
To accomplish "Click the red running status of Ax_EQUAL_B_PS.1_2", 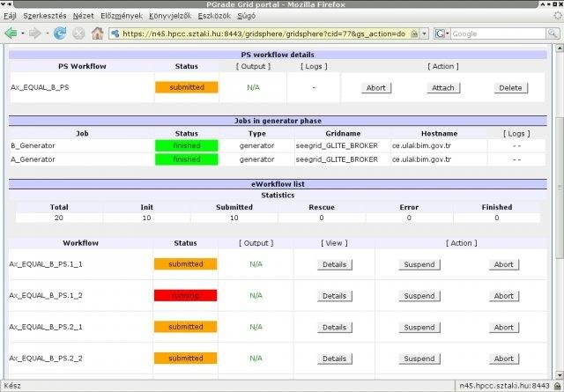I will tap(185, 295).
